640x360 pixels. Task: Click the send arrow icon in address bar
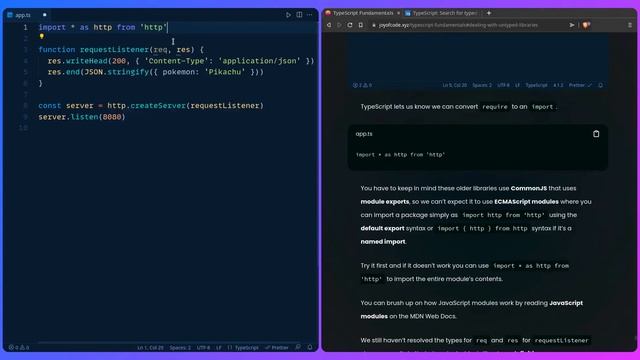click(x=572, y=25)
